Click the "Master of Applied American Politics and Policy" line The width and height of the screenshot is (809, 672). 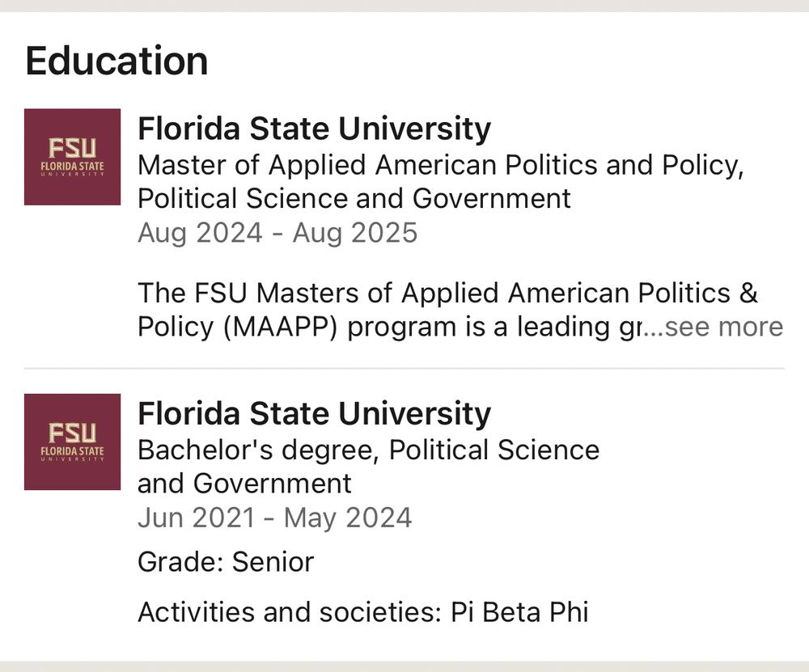[x=440, y=165]
